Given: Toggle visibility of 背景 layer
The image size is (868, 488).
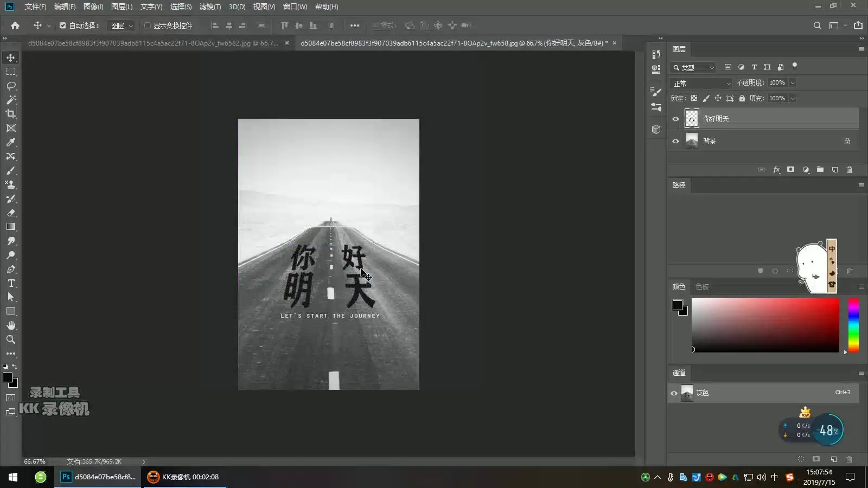Looking at the screenshot, I should pyautogui.click(x=675, y=141).
